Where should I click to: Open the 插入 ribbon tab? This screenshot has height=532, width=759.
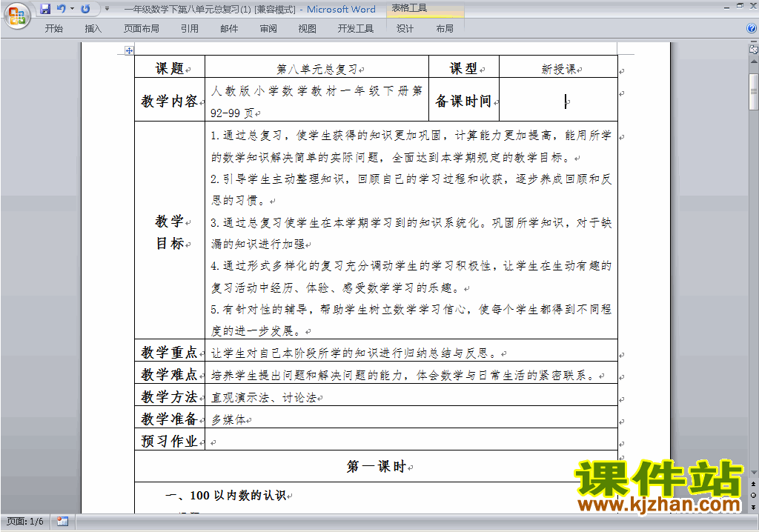[93, 29]
